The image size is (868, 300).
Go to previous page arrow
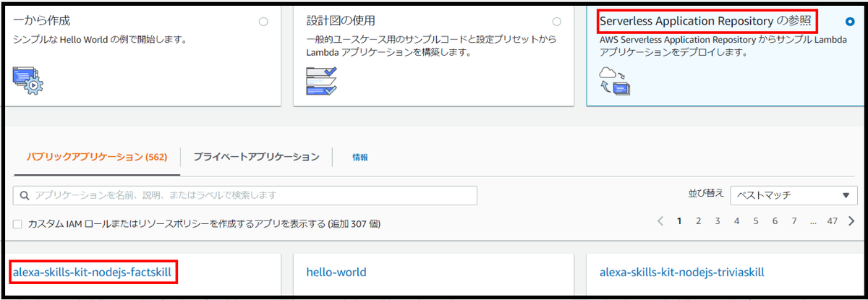pyautogui.click(x=660, y=221)
